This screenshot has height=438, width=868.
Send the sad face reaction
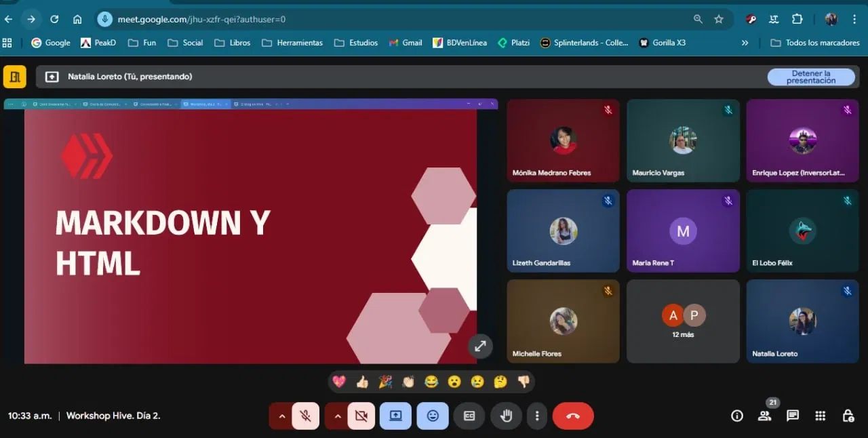(x=477, y=382)
